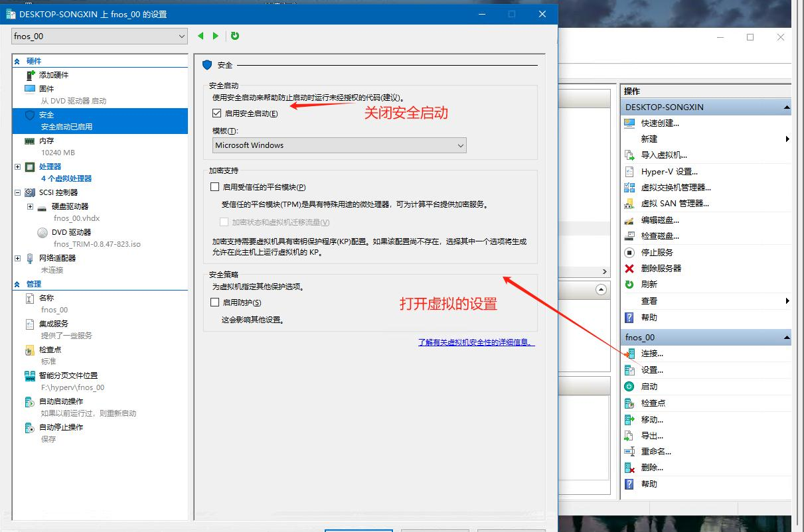Select the 安全 security item
The width and height of the screenshot is (804, 532).
click(100, 121)
